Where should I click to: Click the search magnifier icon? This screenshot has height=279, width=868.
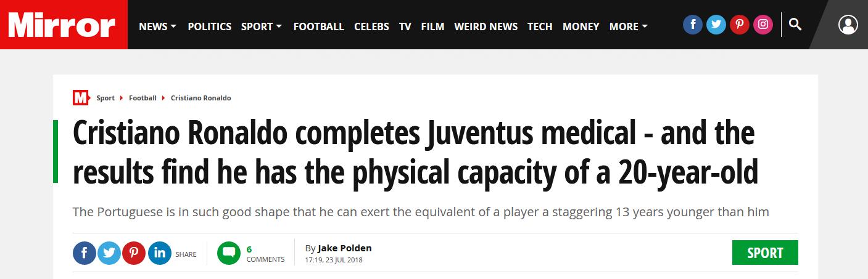[795, 25]
